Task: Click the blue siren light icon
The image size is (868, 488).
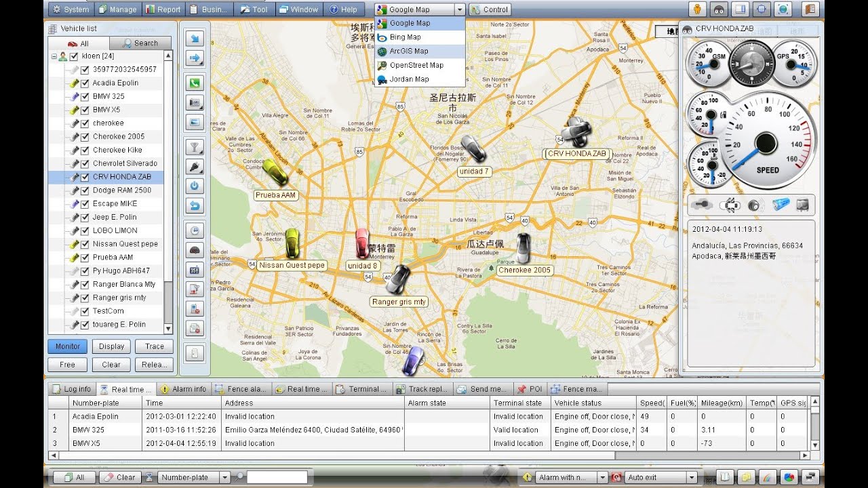Action: tap(781, 204)
